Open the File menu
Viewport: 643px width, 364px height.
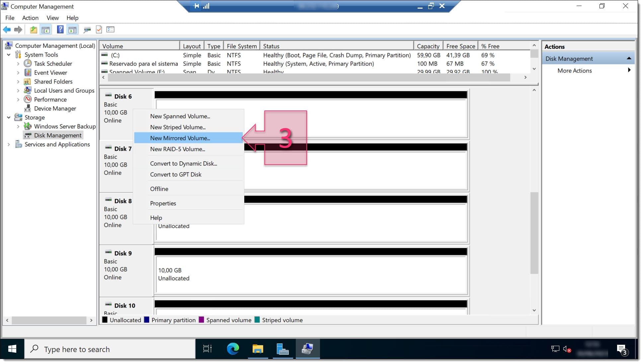click(x=10, y=18)
